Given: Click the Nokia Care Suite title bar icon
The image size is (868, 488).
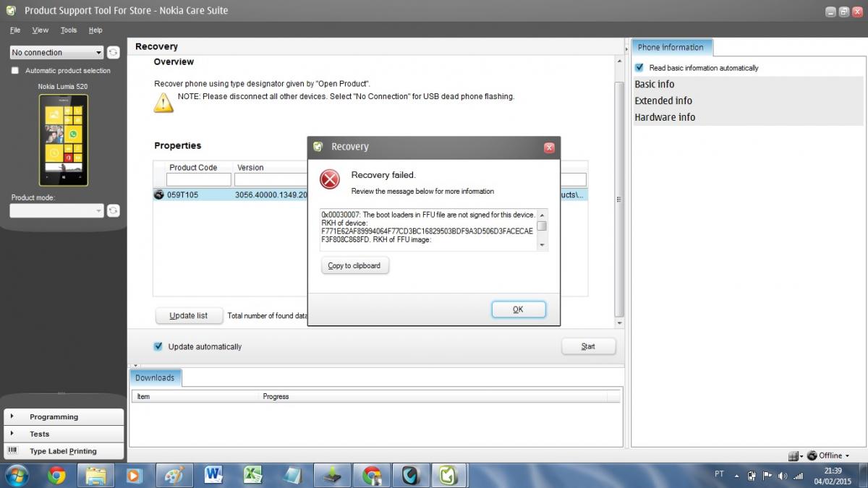Looking at the screenshot, I should (x=11, y=10).
